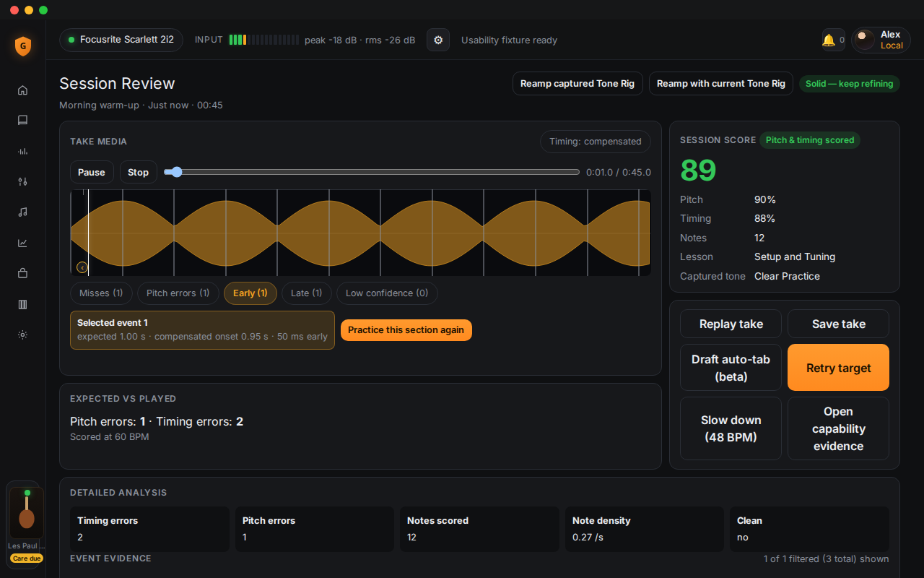Click Slow down (48 BPM)
924x578 pixels.
click(731, 428)
